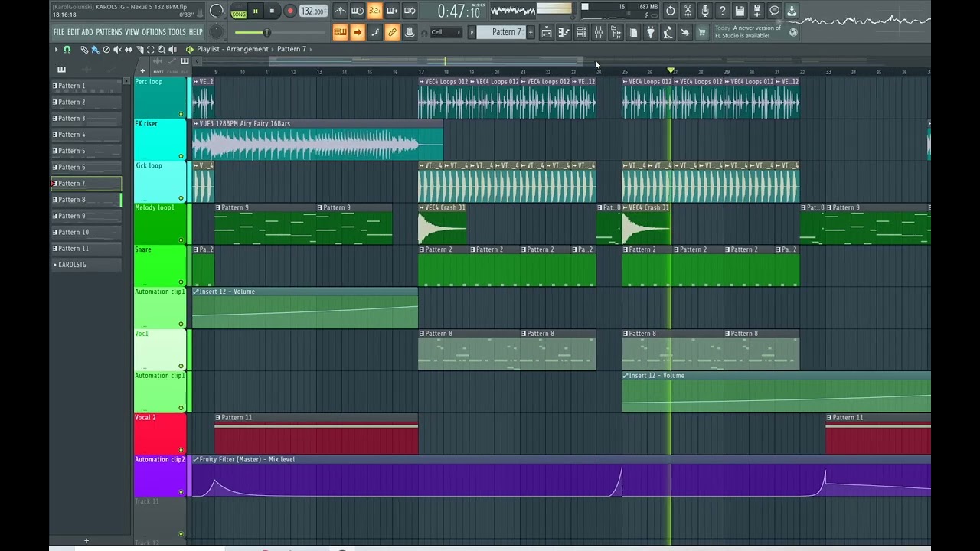Switch Pattern/Song mode with SONG button
The height and width of the screenshot is (551, 980).
click(239, 15)
